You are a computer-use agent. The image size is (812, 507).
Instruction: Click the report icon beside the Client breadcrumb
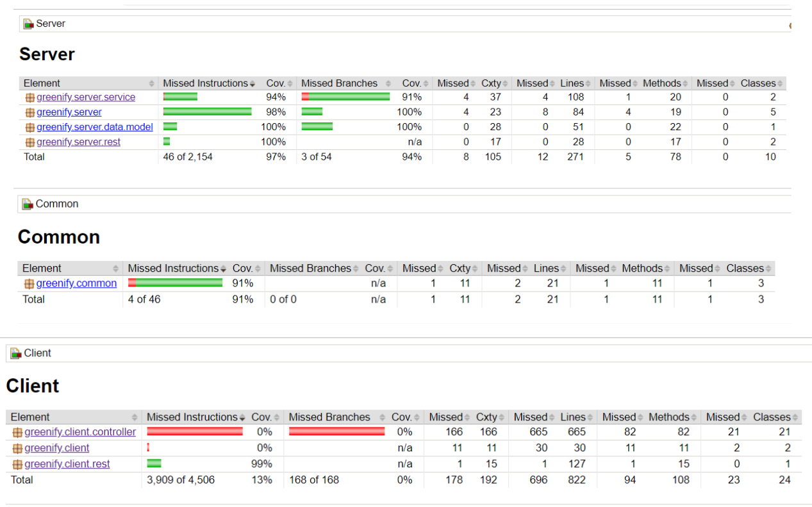pyautogui.click(x=16, y=354)
